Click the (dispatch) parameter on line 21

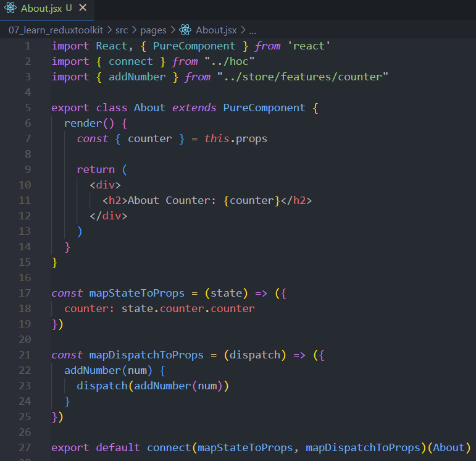(255, 355)
